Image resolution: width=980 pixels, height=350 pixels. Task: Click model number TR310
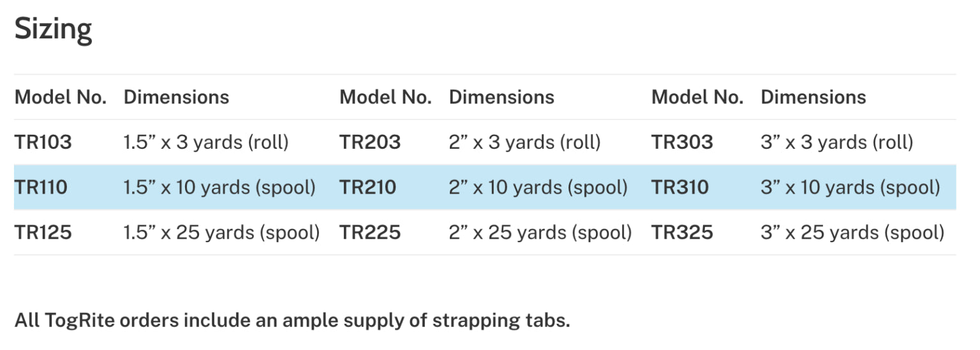[680, 187]
